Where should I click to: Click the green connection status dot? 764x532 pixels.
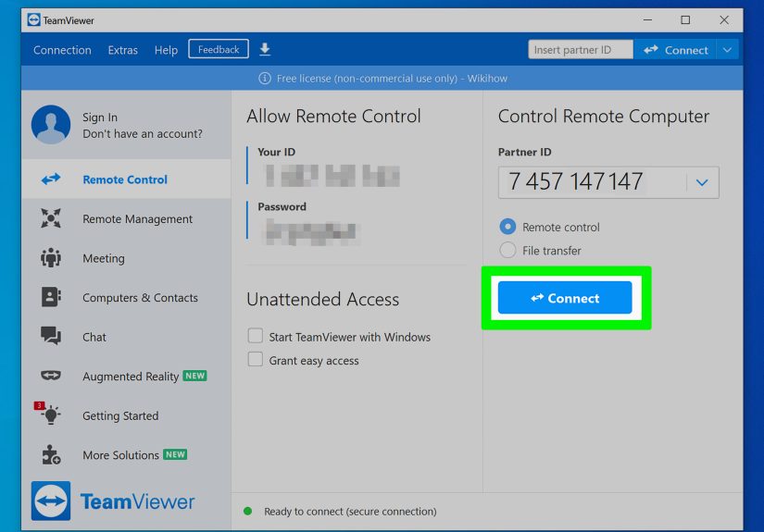coord(247,511)
